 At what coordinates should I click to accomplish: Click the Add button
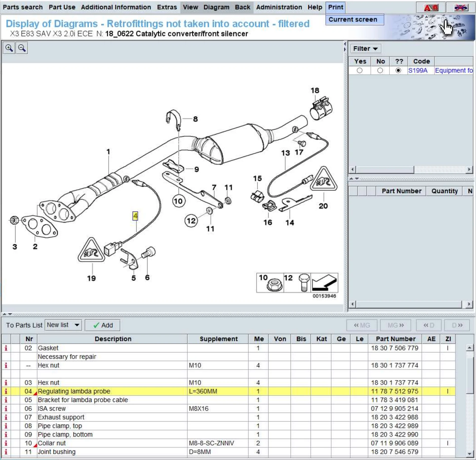click(103, 325)
